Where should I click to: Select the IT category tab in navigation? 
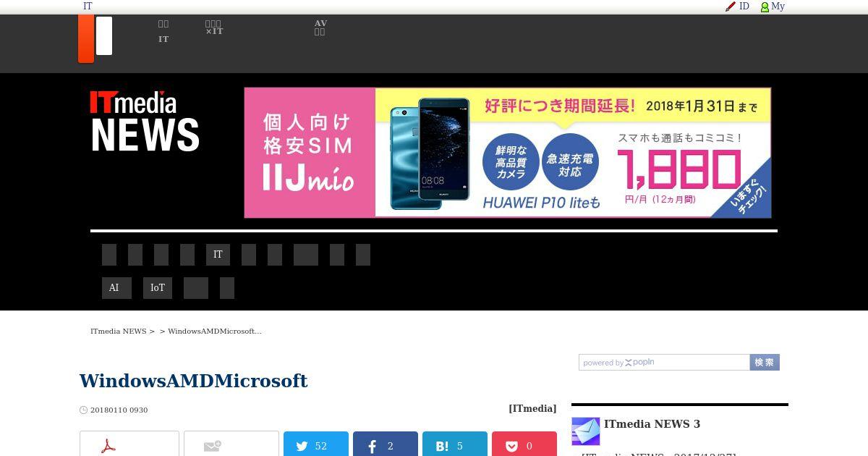pyautogui.click(x=218, y=255)
